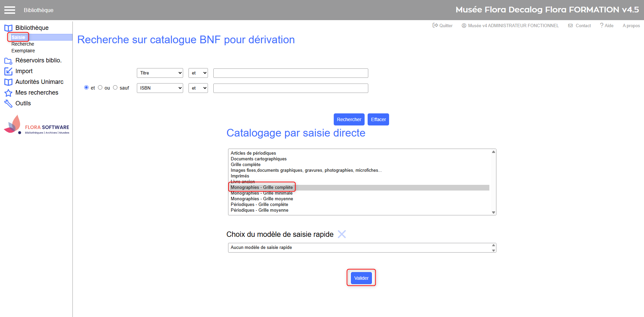The height and width of the screenshot is (317, 644).
Task: Clear quick entry model with X icon
Action: click(x=341, y=234)
